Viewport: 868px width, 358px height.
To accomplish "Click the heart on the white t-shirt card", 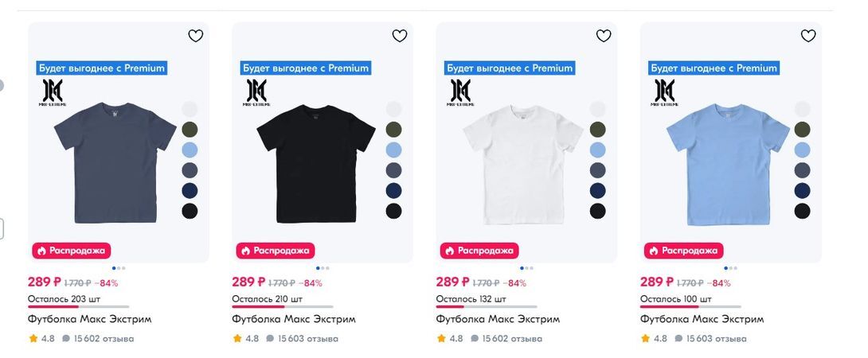I will 604,36.
